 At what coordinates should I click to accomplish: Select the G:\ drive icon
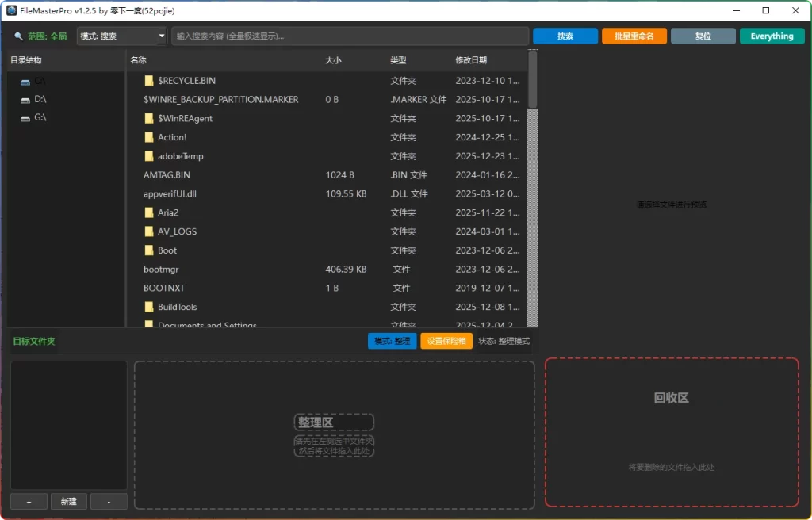(25, 117)
